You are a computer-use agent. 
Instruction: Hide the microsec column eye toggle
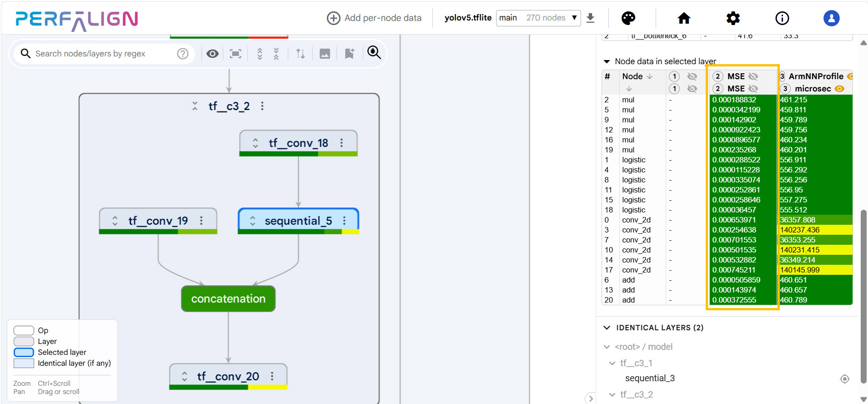(839, 89)
